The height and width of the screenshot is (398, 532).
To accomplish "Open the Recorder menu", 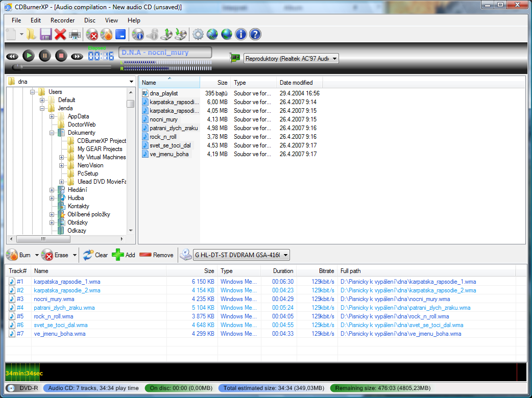I will click(62, 20).
